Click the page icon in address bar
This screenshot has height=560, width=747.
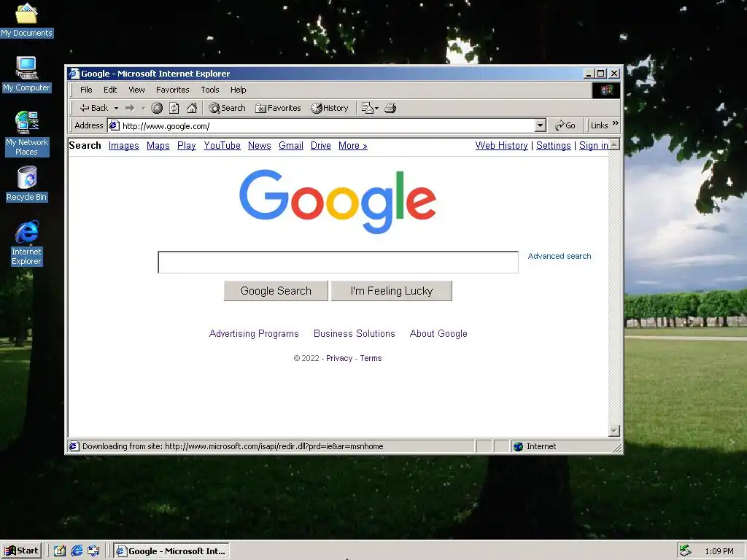click(114, 125)
